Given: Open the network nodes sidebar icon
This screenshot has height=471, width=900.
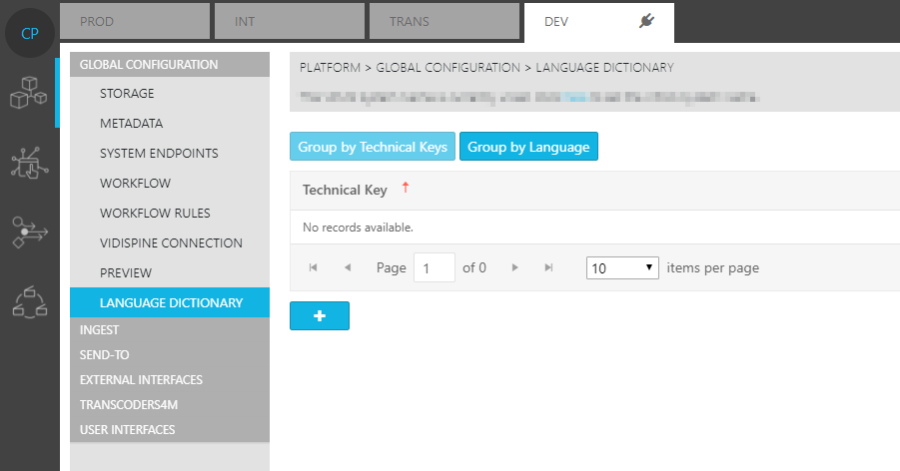Looking at the screenshot, I should click(x=28, y=163).
